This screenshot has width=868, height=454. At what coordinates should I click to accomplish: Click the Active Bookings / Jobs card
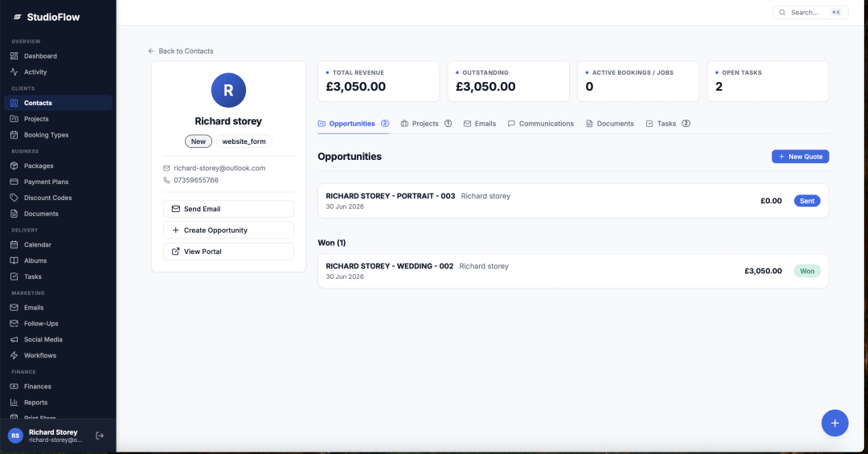(x=638, y=81)
